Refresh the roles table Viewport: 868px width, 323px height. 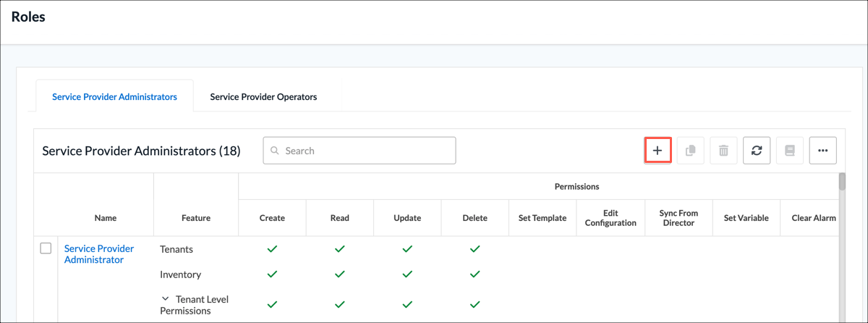point(757,151)
